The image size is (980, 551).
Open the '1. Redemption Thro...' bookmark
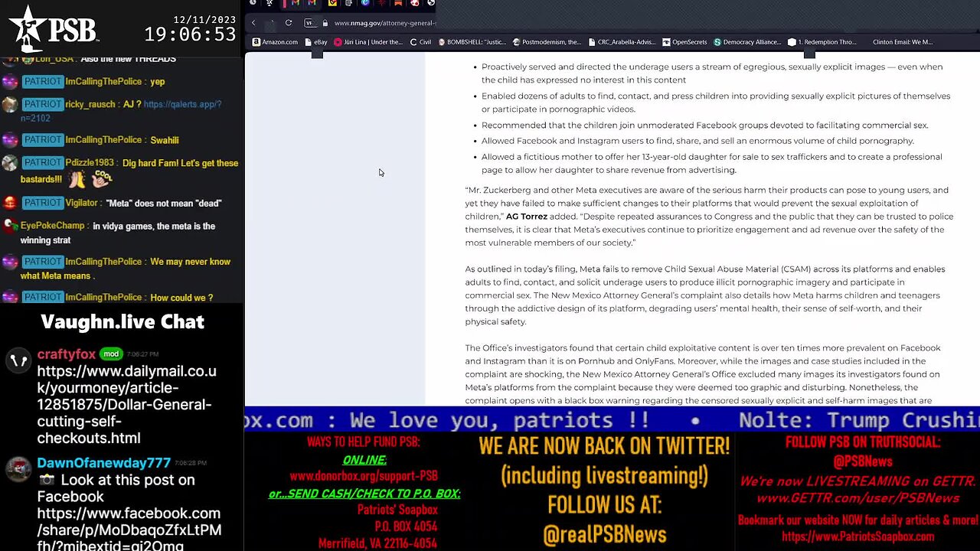coord(822,42)
